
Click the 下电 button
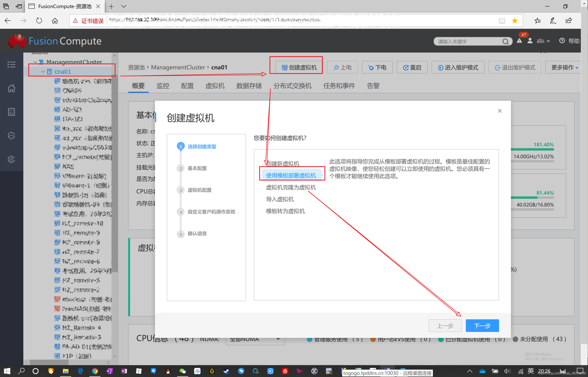(377, 67)
